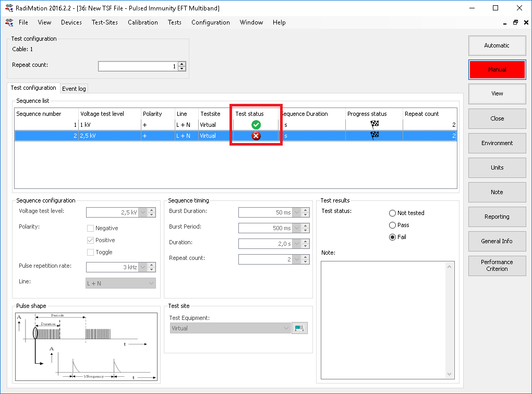This screenshot has height=394, width=532.
Task: Open the Environment settings button
Action: [497, 143]
